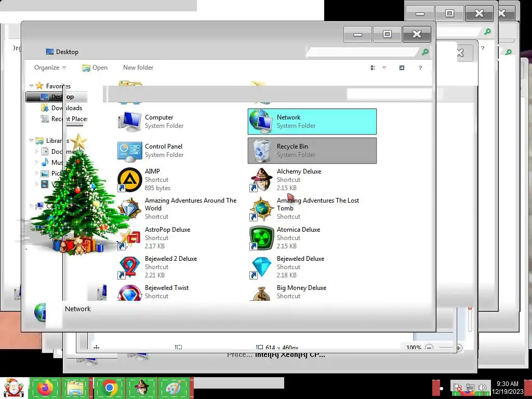This screenshot has width=532, height=399.
Task: Launch the AIMP shortcut icon
Action: (x=129, y=180)
